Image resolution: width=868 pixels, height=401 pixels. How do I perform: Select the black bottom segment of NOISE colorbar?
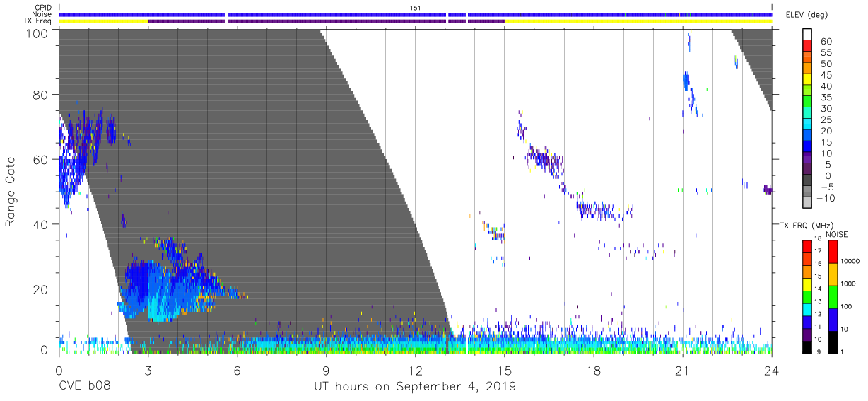pos(832,341)
